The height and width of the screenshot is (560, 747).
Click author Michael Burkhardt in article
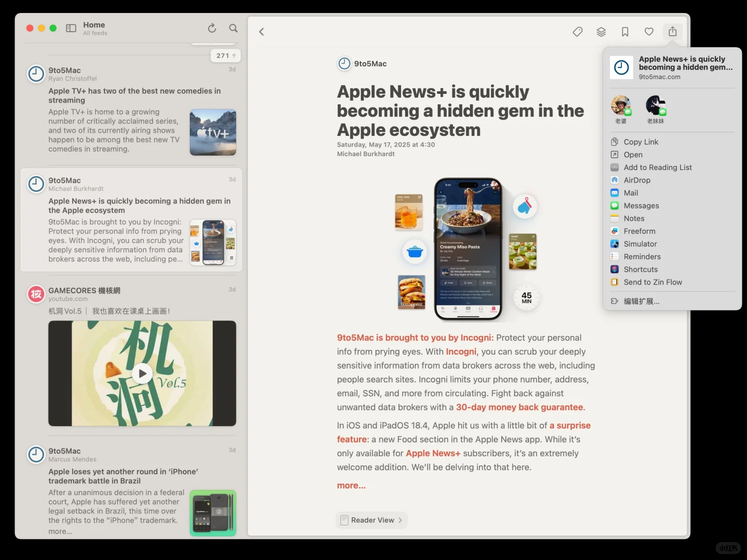[366, 154]
